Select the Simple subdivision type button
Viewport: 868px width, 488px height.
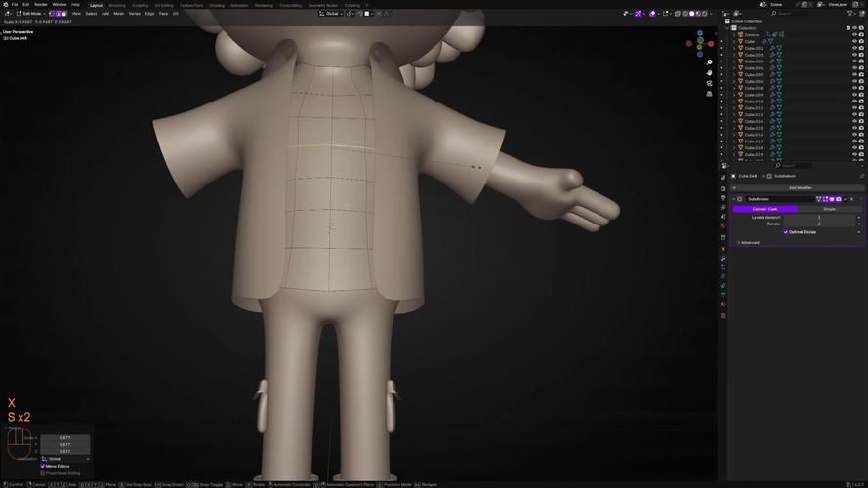click(x=829, y=209)
